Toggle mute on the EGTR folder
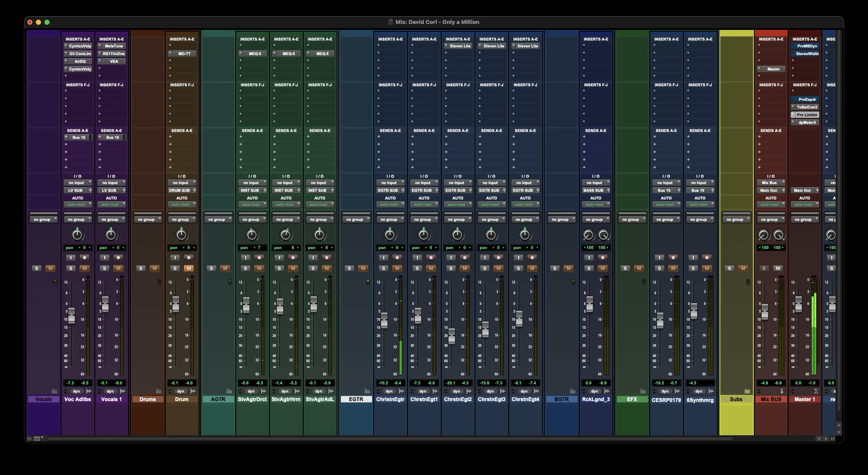The width and height of the screenshot is (868, 475). pos(363,268)
